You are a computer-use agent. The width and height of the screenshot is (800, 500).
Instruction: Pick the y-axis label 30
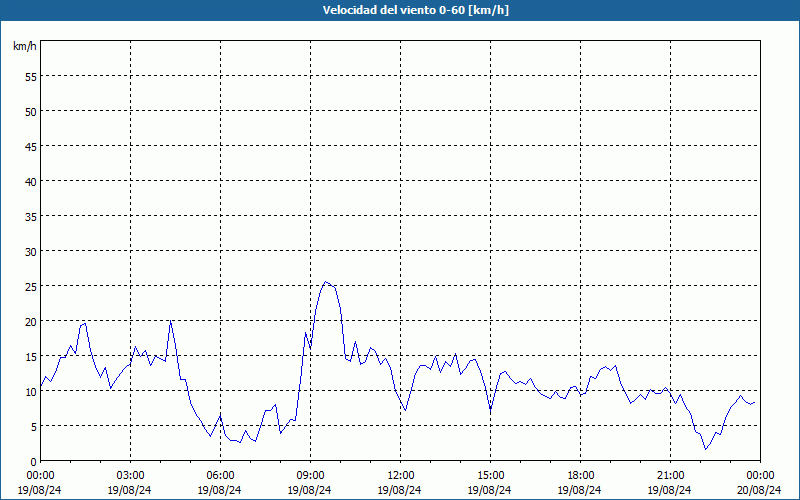click(x=31, y=252)
